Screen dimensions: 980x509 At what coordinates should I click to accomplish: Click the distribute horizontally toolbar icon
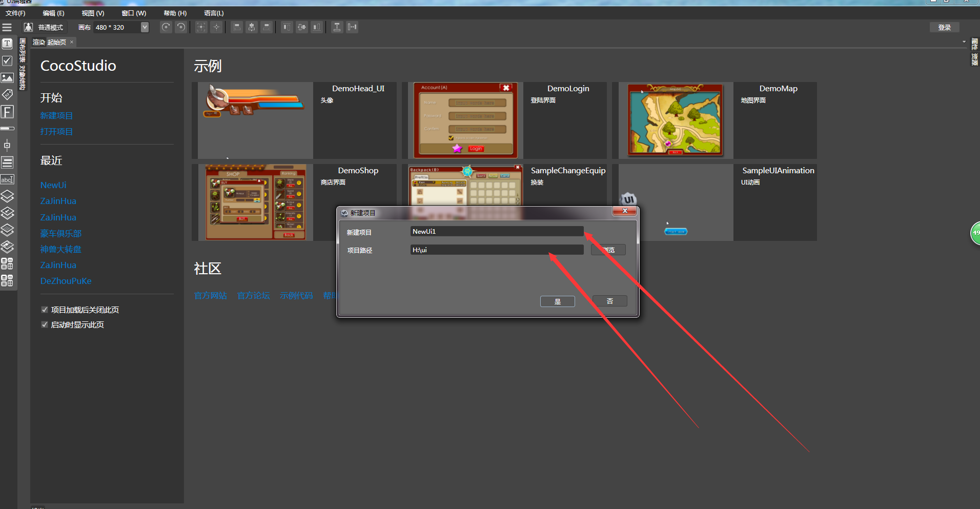(352, 27)
